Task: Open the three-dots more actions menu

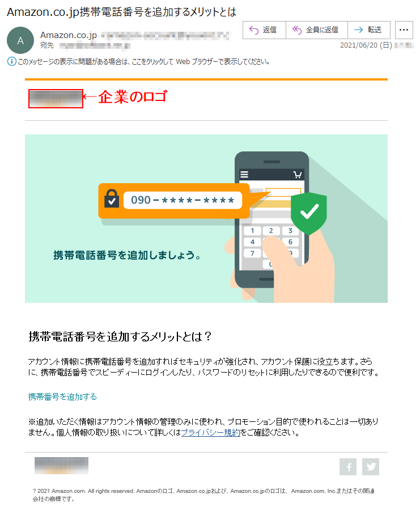Action: click(404, 30)
